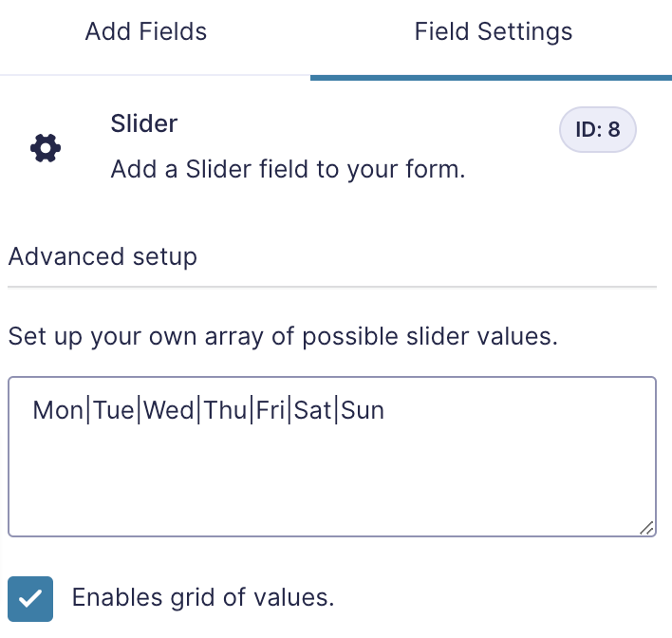This screenshot has height=638, width=672.
Task: Click the gear icon beside Slider
Action: [x=46, y=148]
